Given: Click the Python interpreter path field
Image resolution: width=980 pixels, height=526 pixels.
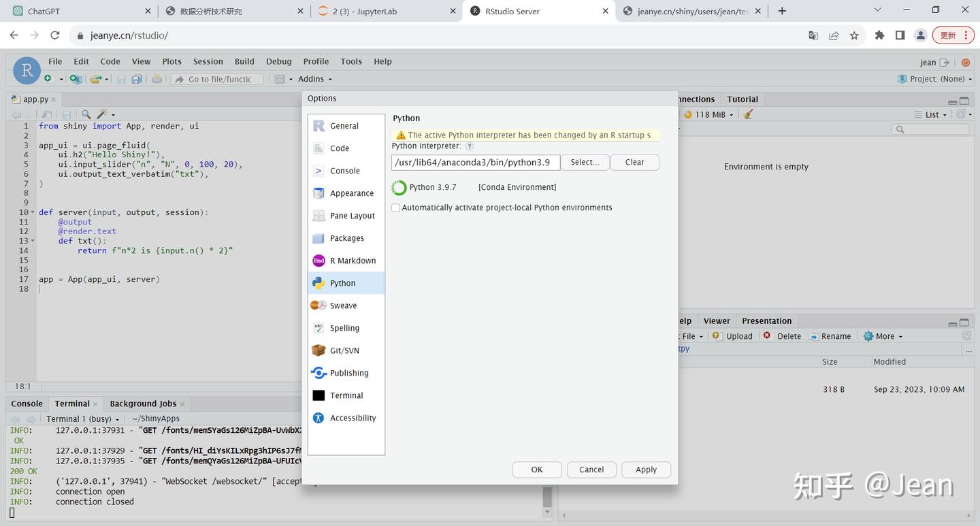Looking at the screenshot, I should 476,162.
